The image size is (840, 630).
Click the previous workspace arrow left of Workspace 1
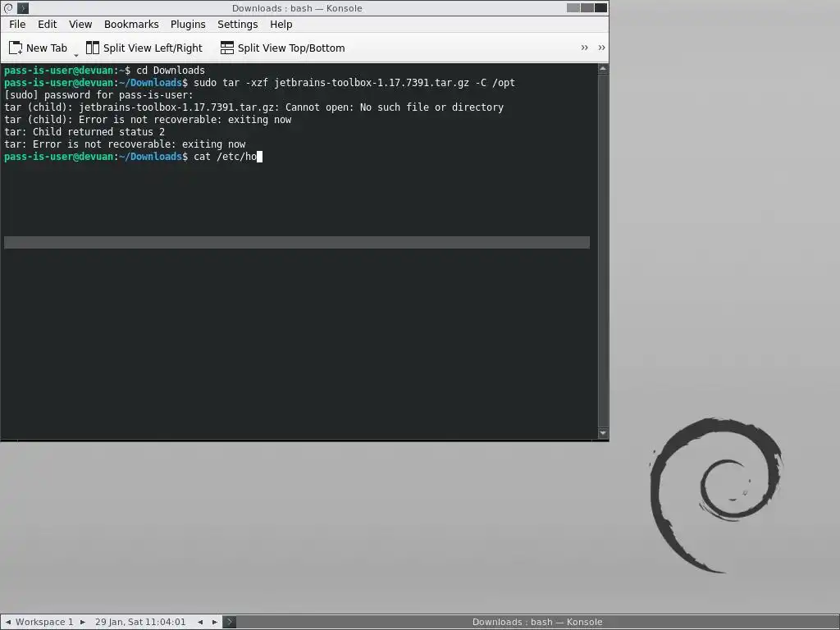click(8, 622)
